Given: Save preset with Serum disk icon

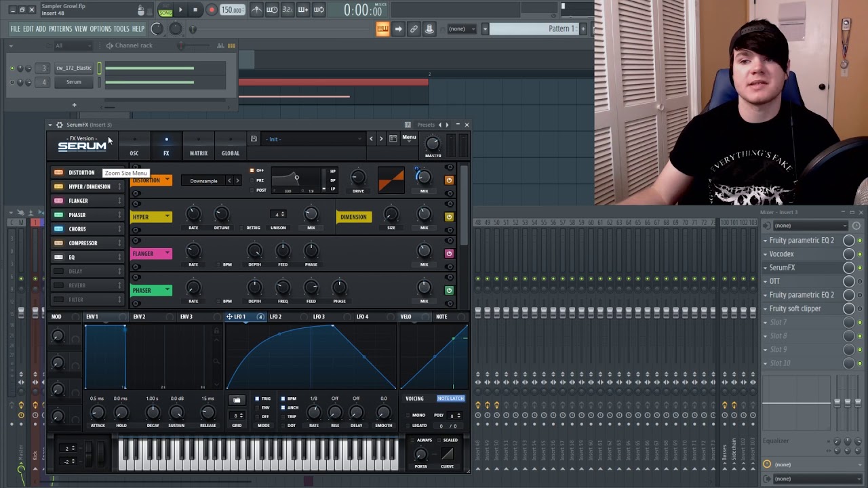Looking at the screenshot, I should tap(254, 139).
